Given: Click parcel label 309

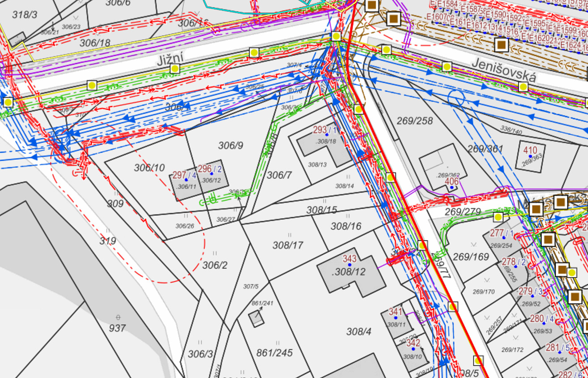Looking at the screenshot, I should (x=115, y=204).
